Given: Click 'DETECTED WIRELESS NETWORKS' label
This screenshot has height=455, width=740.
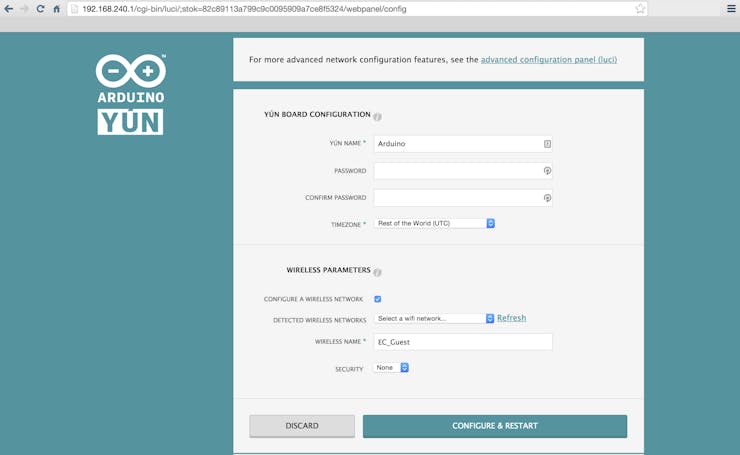Looking at the screenshot, I should [x=320, y=320].
